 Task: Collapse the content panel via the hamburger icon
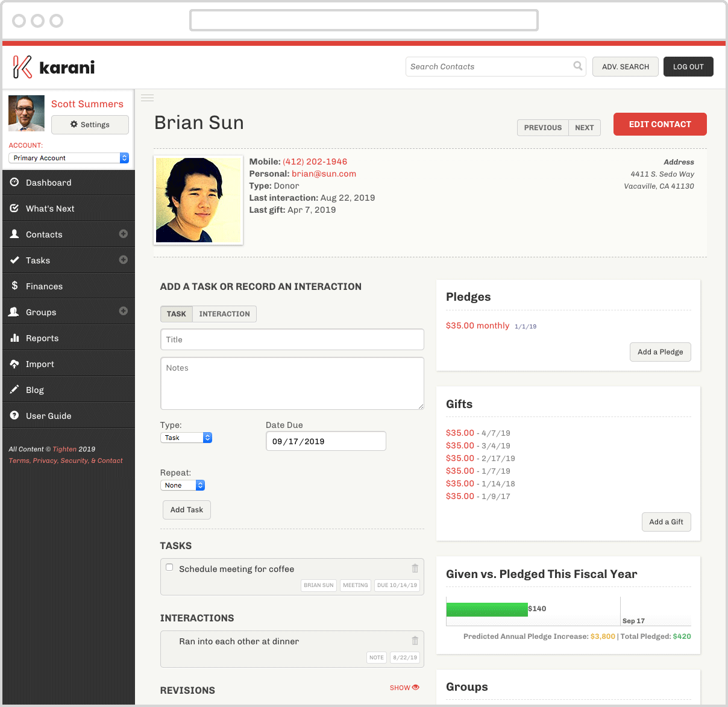pyautogui.click(x=147, y=97)
